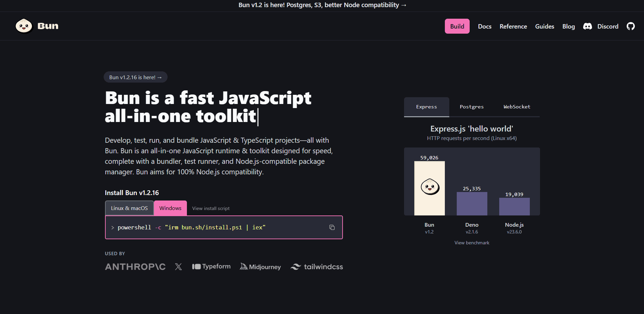The height and width of the screenshot is (314, 644).
Task: Click the Midjourney logo
Action: coord(260,267)
